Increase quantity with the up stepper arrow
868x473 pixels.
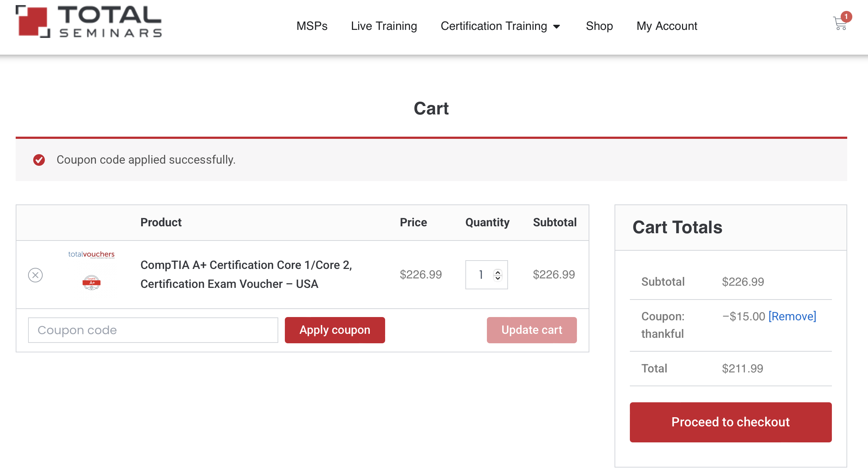(x=498, y=271)
